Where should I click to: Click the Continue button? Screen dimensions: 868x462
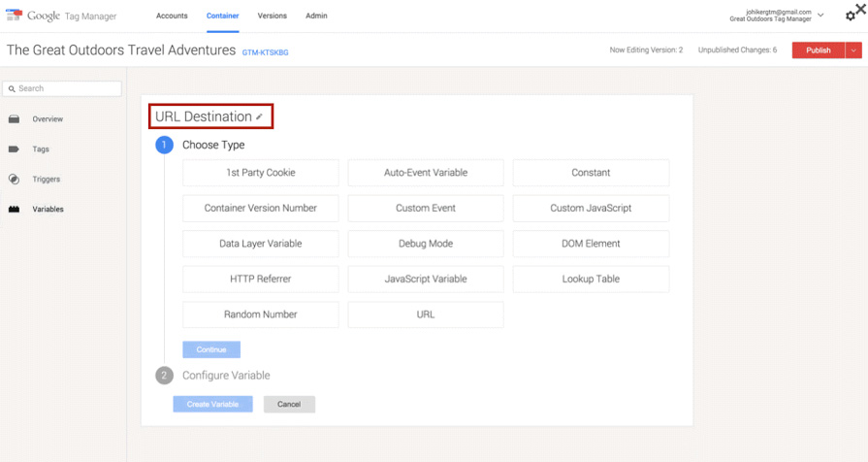pyautogui.click(x=211, y=349)
